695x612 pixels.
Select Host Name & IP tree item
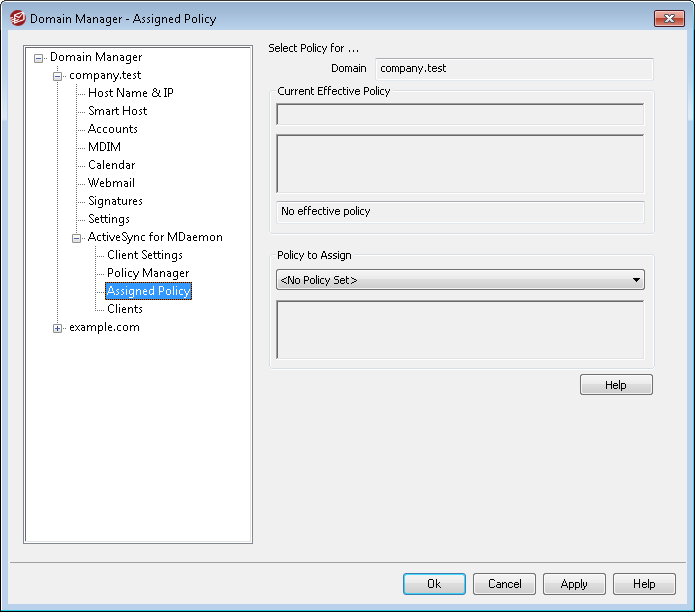pyautogui.click(x=131, y=93)
